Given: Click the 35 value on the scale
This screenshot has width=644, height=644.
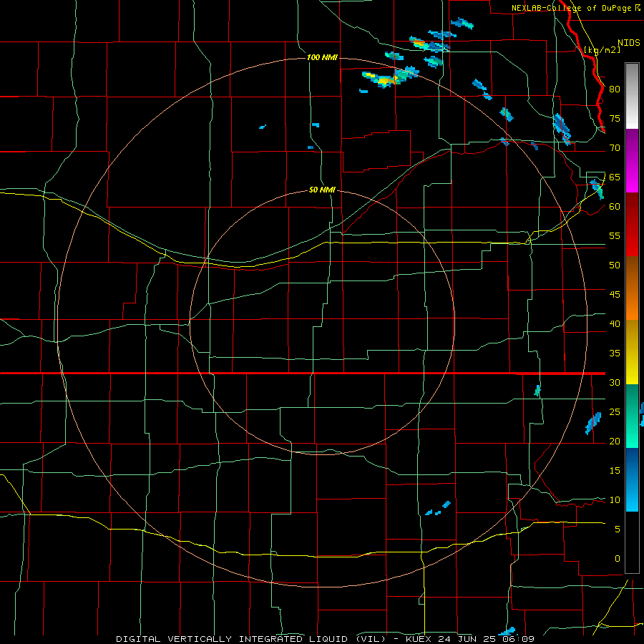Looking at the screenshot, I should coord(615,353).
